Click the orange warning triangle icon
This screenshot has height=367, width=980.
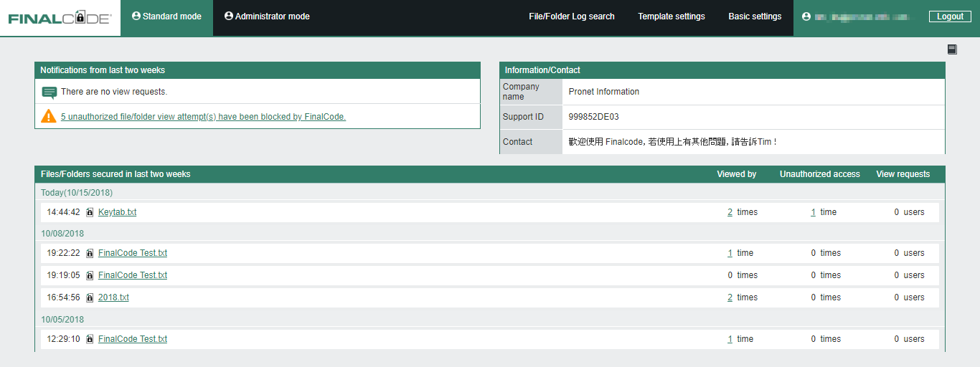pos(49,116)
